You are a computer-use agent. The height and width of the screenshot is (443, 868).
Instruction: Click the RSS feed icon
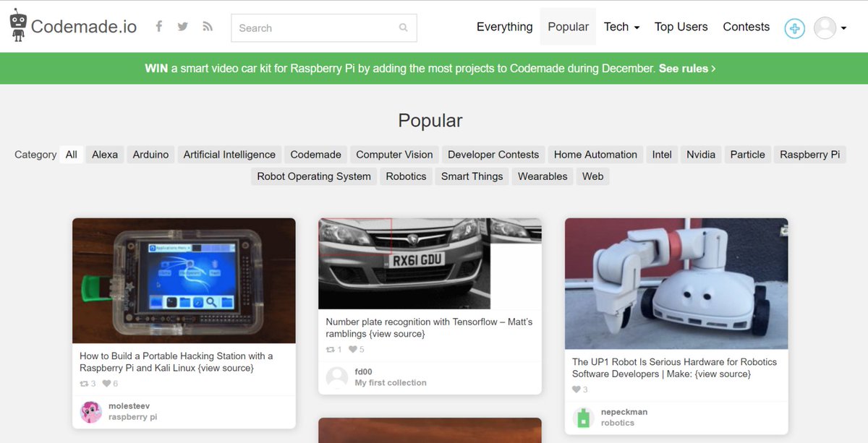206,26
